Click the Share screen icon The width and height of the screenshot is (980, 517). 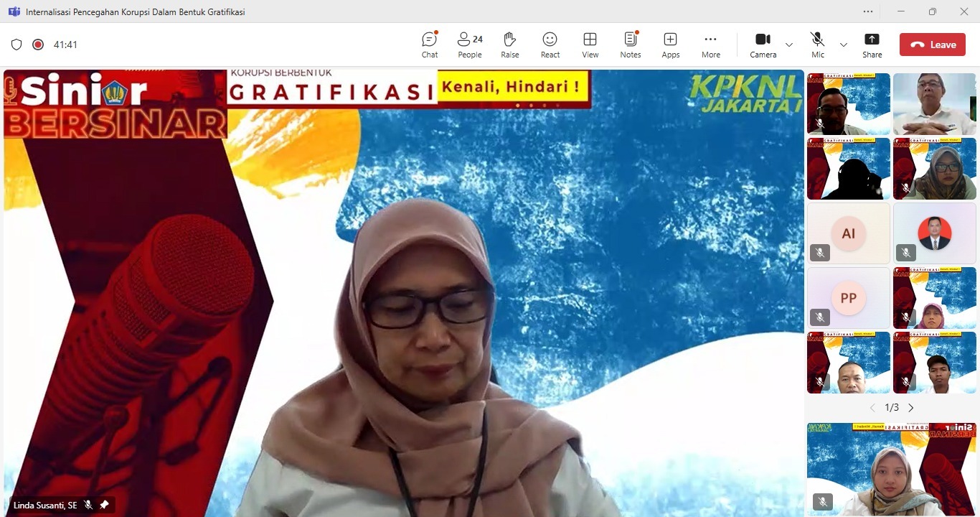[x=872, y=45]
